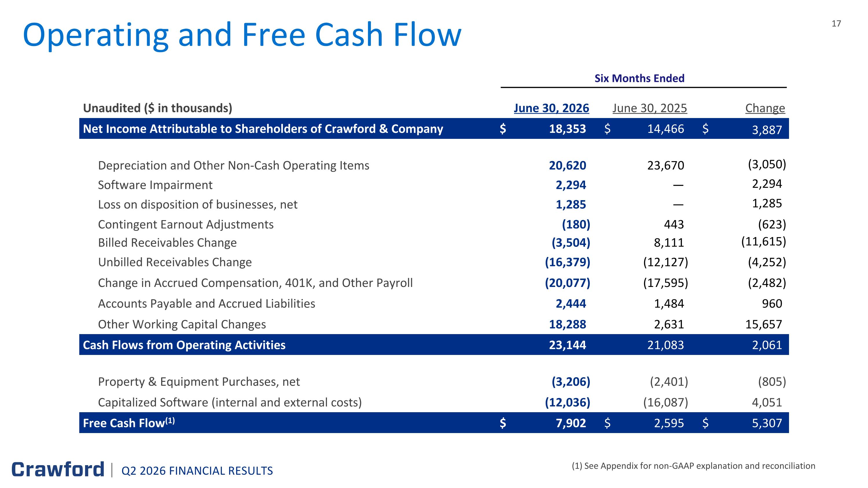Select the "June 30, 2025" column header

(x=650, y=108)
